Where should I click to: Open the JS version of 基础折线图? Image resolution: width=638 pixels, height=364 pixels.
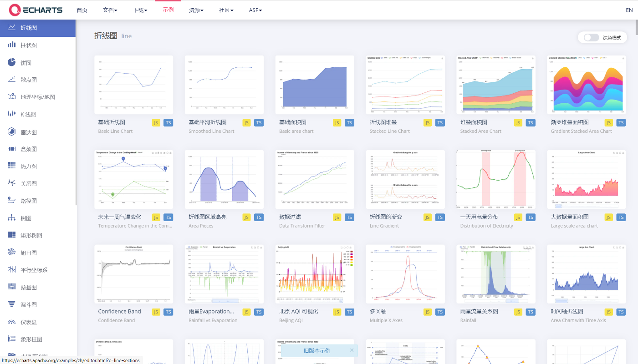pyautogui.click(x=156, y=122)
